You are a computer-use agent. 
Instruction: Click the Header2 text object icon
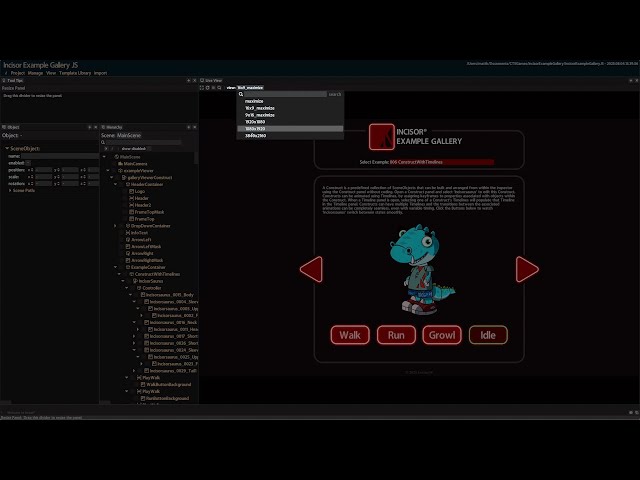click(131, 205)
